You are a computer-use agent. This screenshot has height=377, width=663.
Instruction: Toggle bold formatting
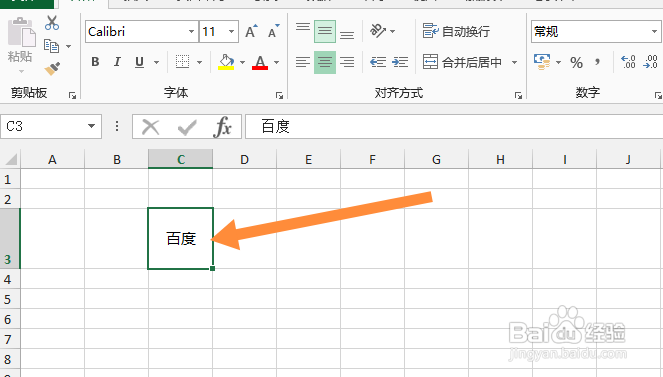95,62
